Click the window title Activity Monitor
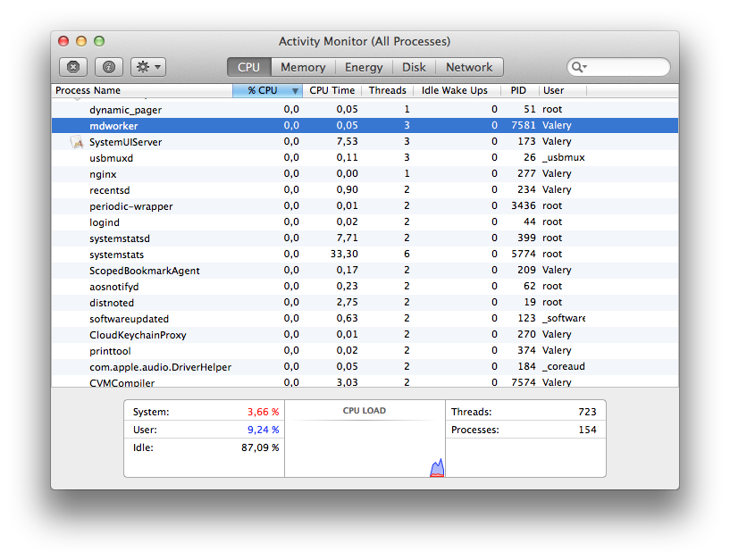The width and height of the screenshot is (730, 560). (x=365, y=41)
